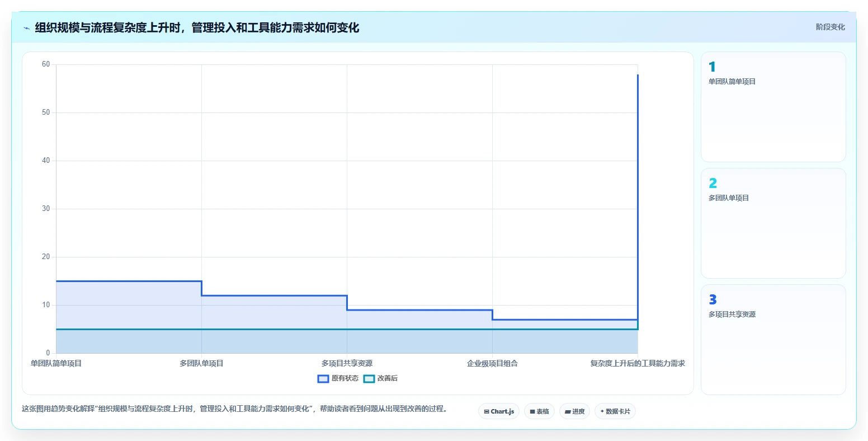Click the teal 改善后 legend color box
868x441 pixels.
369,379
